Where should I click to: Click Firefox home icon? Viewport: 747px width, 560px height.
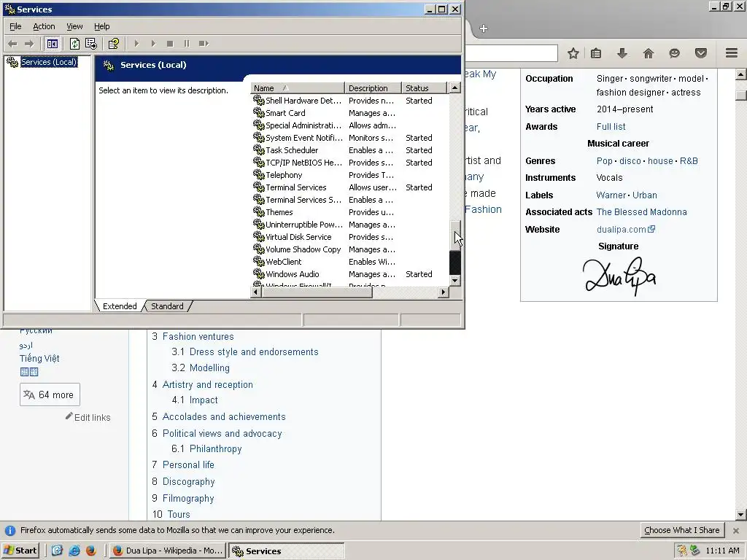(x=649, y=53)
